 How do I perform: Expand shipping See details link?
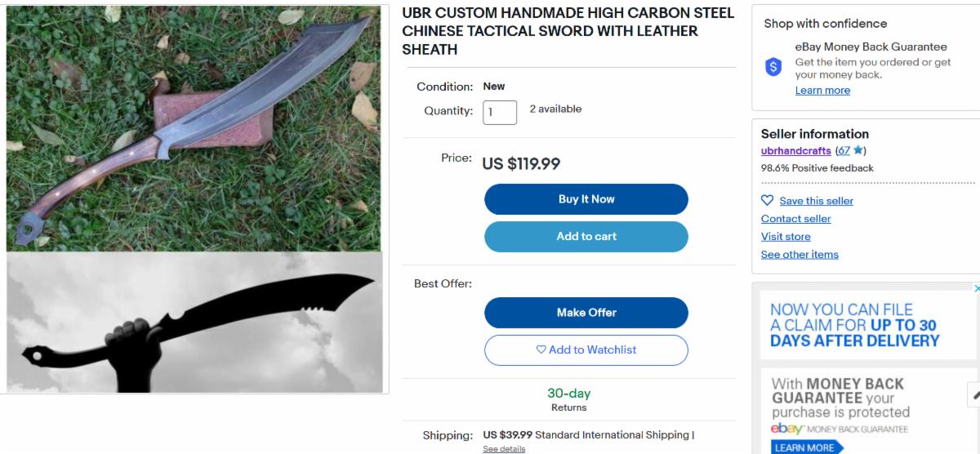point(504,449)
